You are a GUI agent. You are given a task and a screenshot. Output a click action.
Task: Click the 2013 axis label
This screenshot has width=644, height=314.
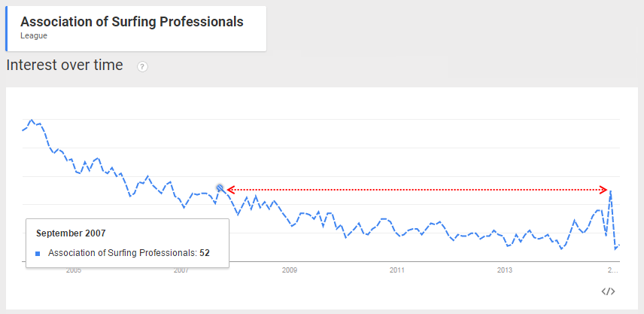pos(505,270)
